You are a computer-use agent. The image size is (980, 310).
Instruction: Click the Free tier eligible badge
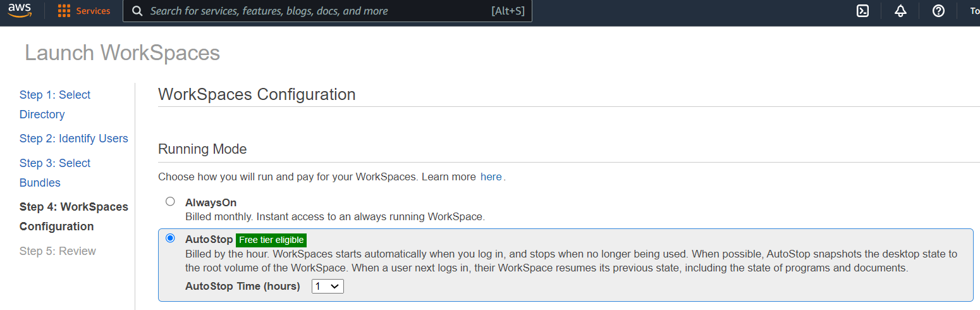pyautogui.click(x=271, y=240)
